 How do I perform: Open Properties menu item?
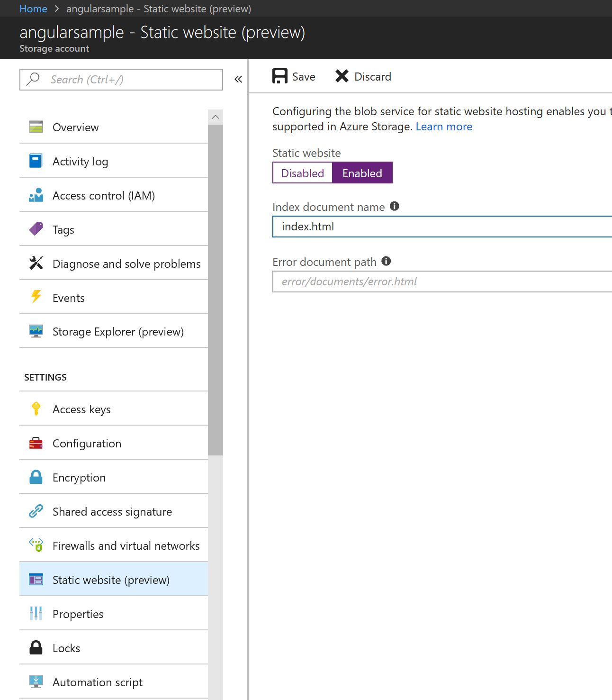(114, 614)
